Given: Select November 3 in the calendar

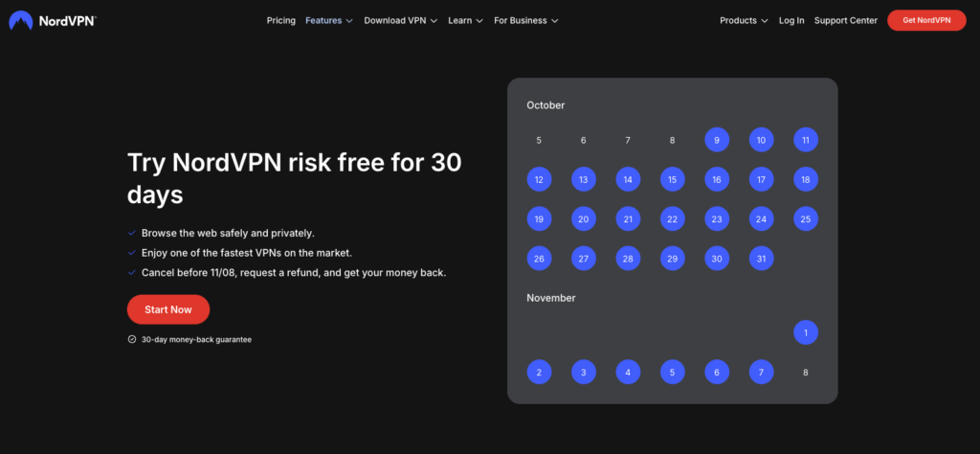Looking at the screenshot, I should [583, 372].
